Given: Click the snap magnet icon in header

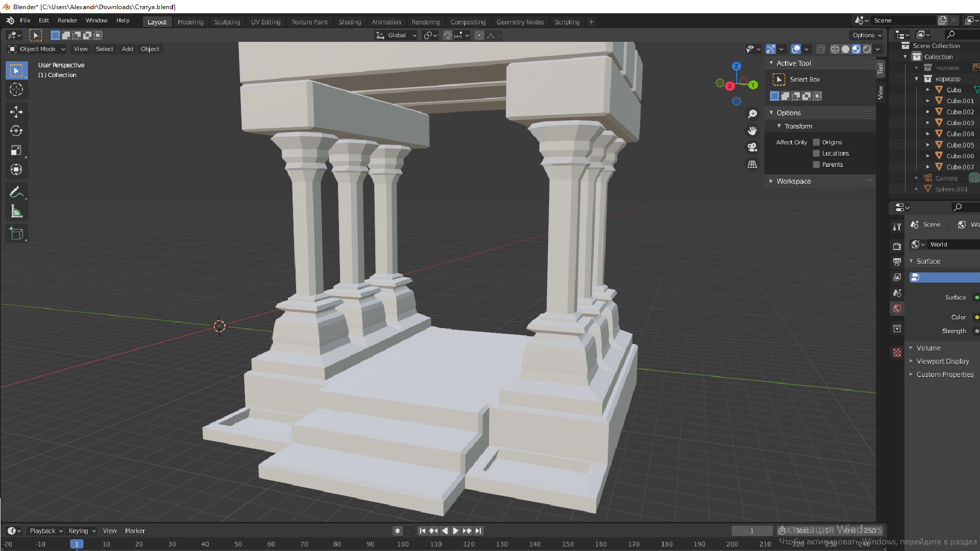Looking at the screenshot, I should pyautogui.click(x=447, y=35).
